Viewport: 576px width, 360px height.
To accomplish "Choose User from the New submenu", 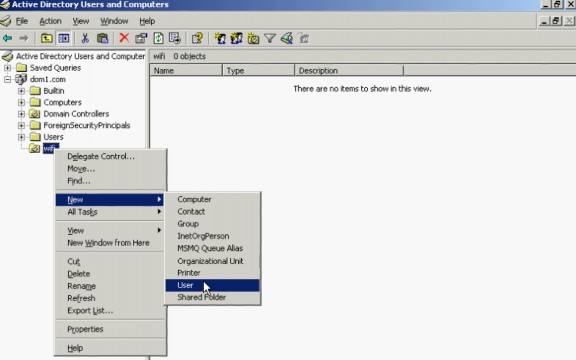I will click(x=212, y=285).
